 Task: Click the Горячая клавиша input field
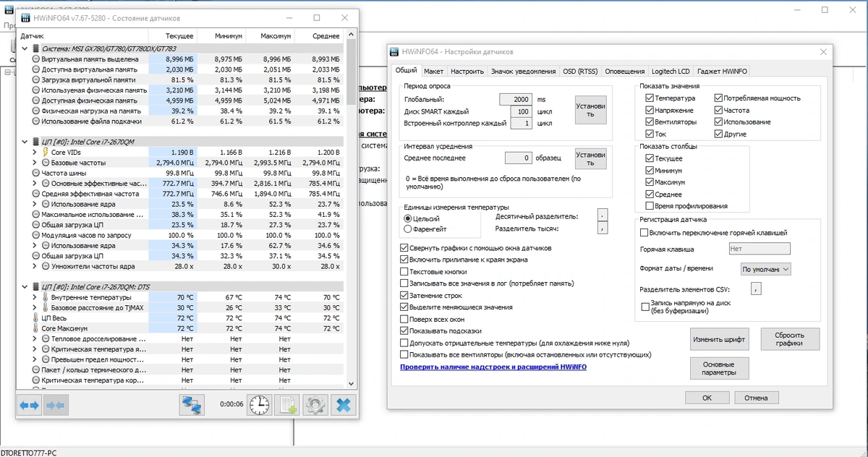tap(759, 249)
